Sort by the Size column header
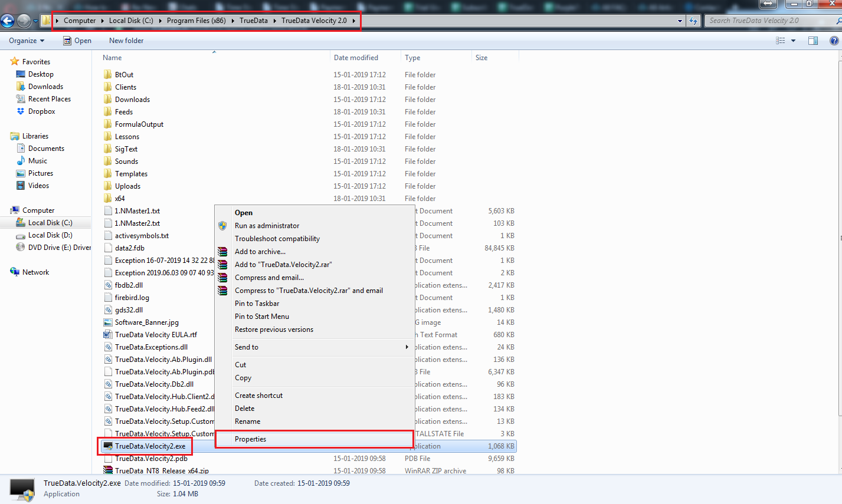 [481, 58]
